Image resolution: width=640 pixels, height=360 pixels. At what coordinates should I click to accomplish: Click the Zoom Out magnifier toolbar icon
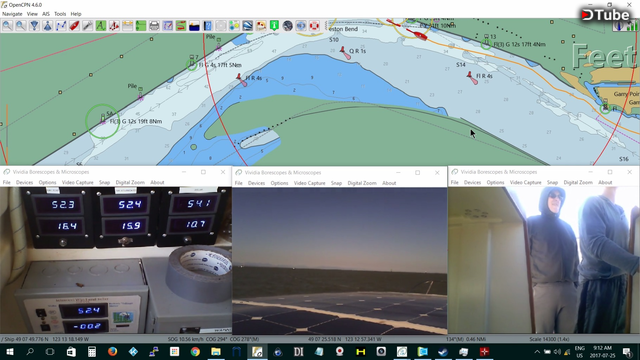20,26
